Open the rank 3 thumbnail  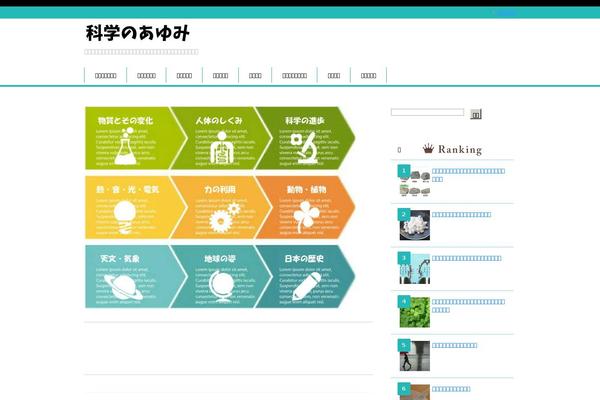[415, 269]
